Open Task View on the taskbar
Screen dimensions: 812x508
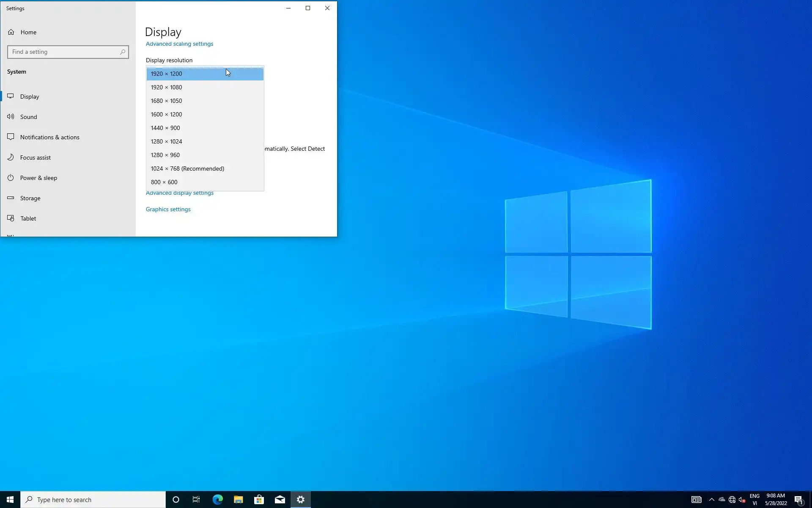[x=196, y=500]
